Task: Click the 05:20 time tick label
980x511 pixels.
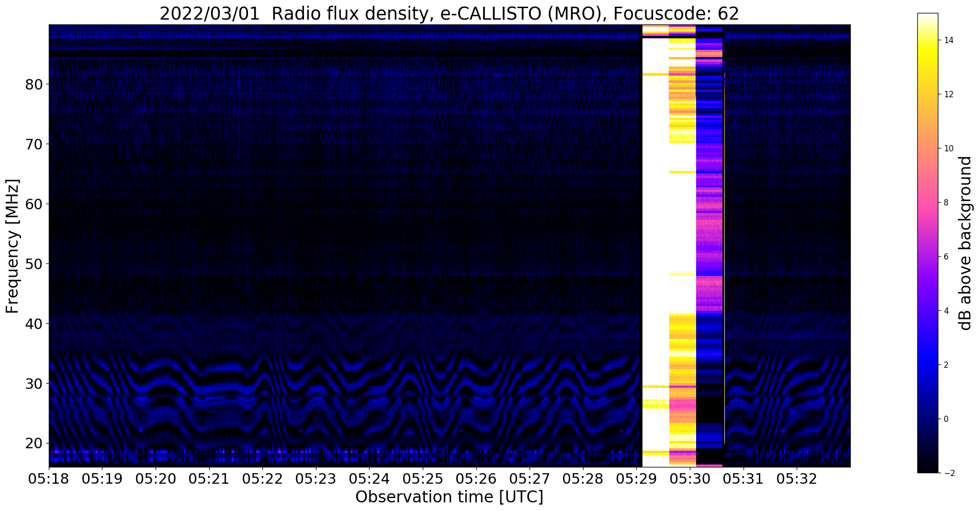Action: (x=155, y=478)
